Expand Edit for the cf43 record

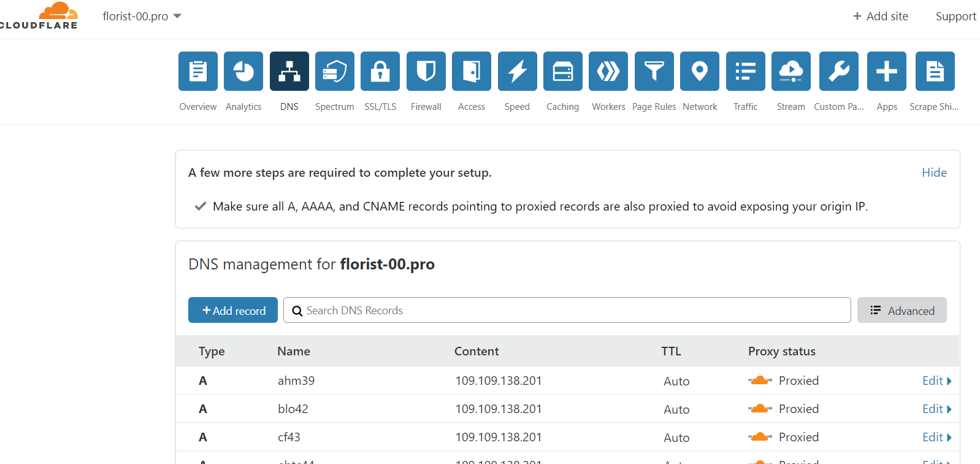point(937,437)
